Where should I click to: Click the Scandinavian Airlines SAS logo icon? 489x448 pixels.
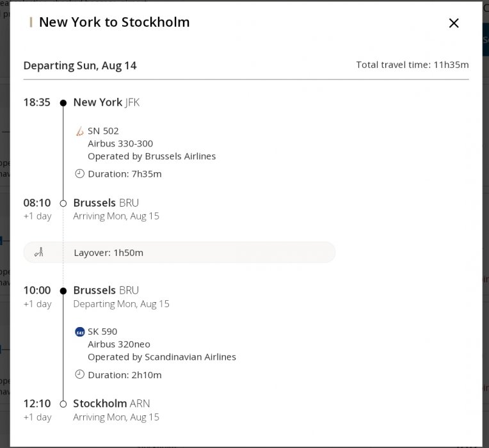tap(79, 332)
